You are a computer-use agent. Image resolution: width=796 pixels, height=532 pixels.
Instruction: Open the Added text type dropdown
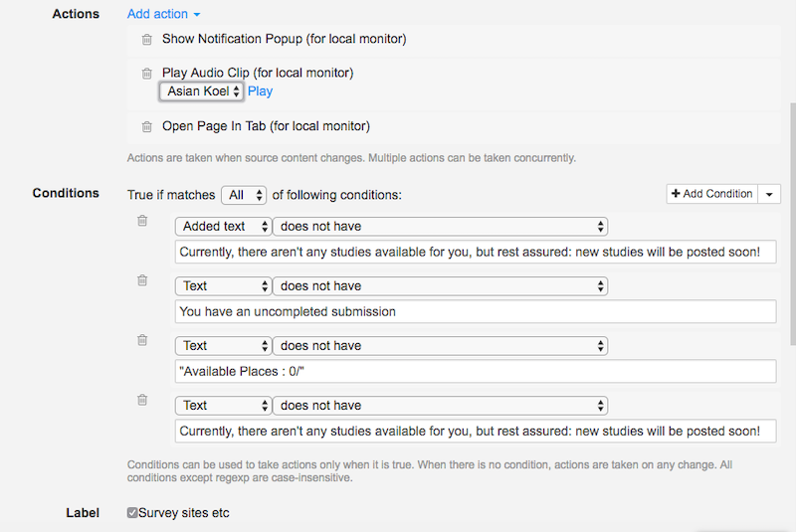[223, 227]
